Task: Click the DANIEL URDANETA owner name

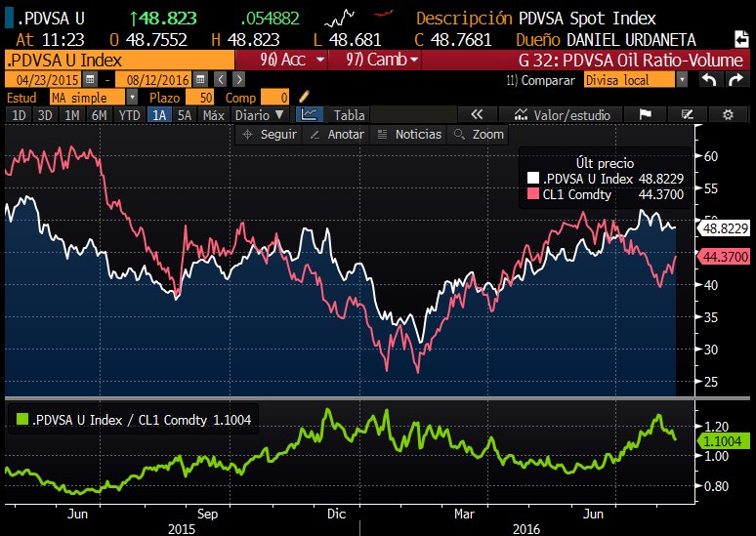Action: 631,39
